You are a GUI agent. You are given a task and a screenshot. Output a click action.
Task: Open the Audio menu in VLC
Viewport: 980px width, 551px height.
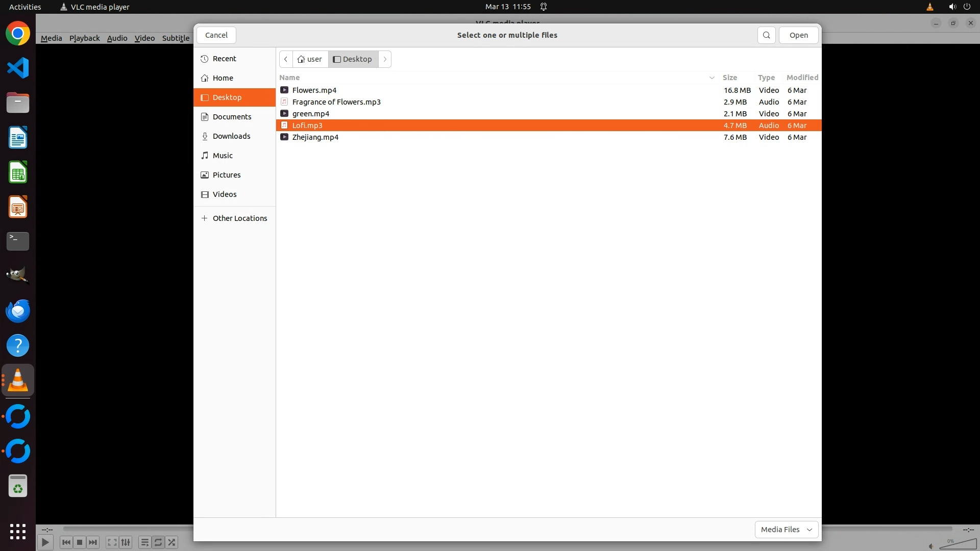(x=117, y=38)
